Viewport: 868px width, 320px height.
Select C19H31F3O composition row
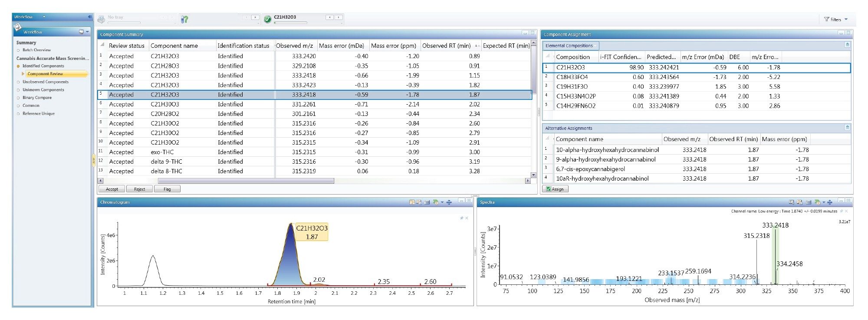[x=697, y=86]
